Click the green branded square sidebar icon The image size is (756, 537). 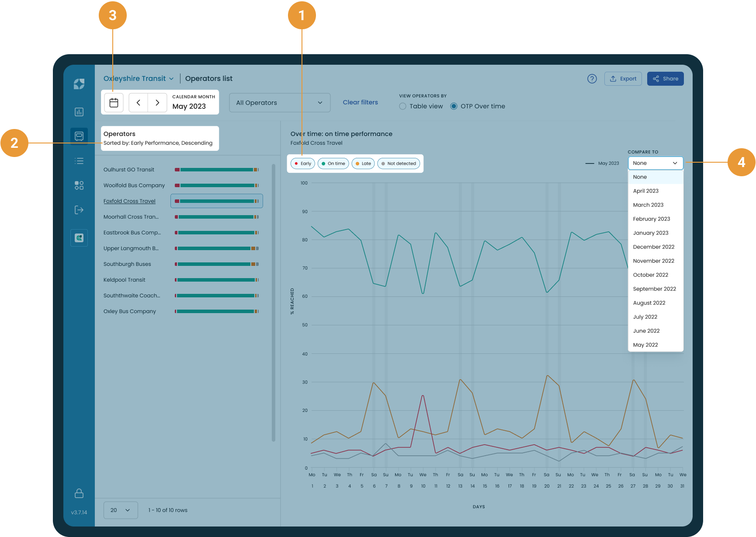pyautogui.click(x=79, y=238)
